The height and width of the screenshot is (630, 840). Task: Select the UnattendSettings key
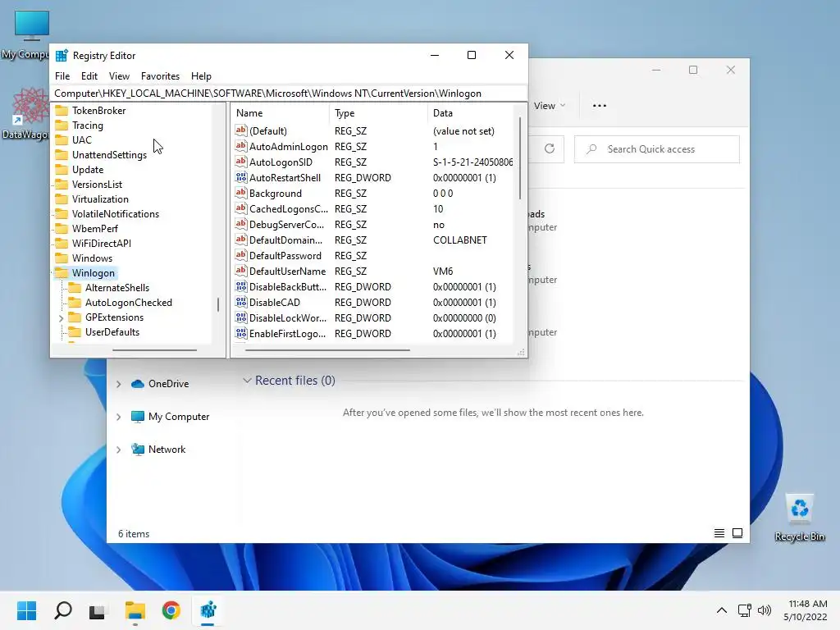pos(109,155)
